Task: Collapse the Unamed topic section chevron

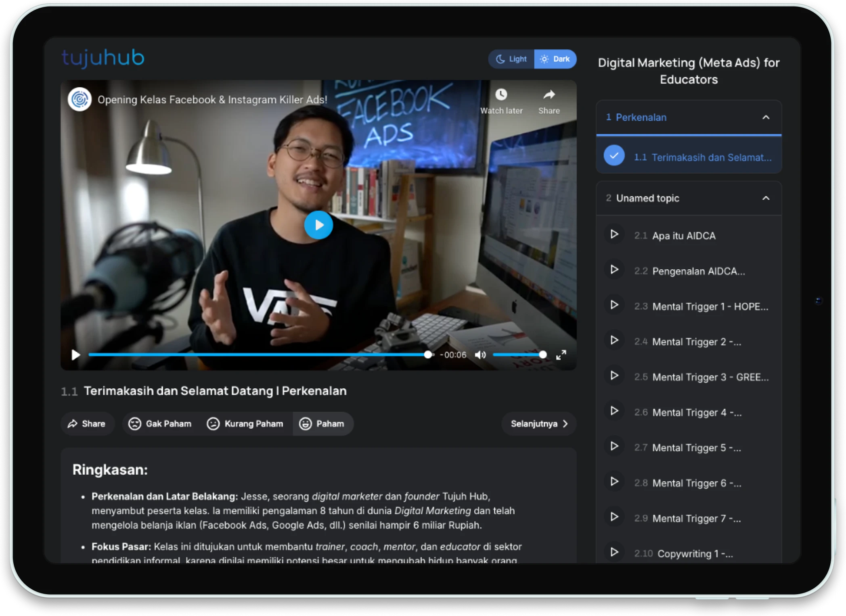Action: [766, 198]
